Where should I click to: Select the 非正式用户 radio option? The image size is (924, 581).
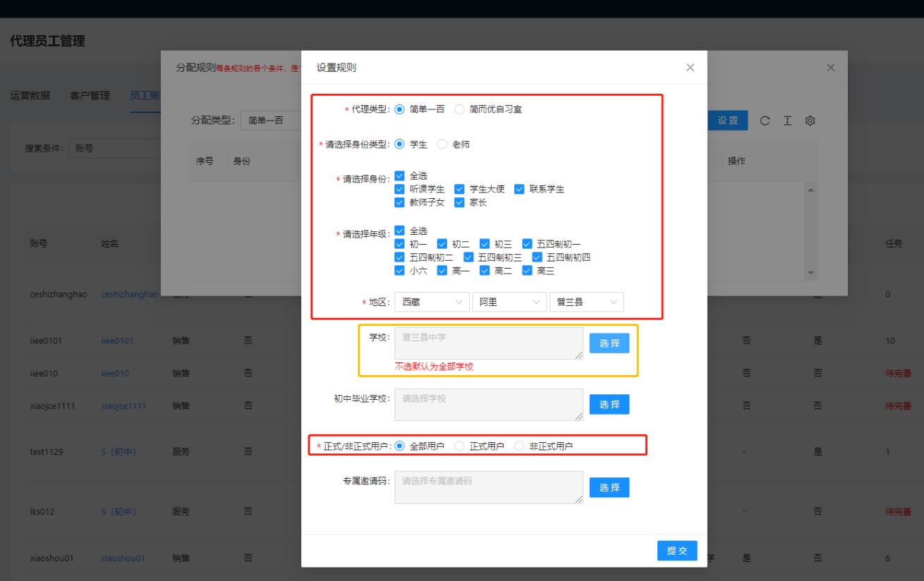click(519, 446)
